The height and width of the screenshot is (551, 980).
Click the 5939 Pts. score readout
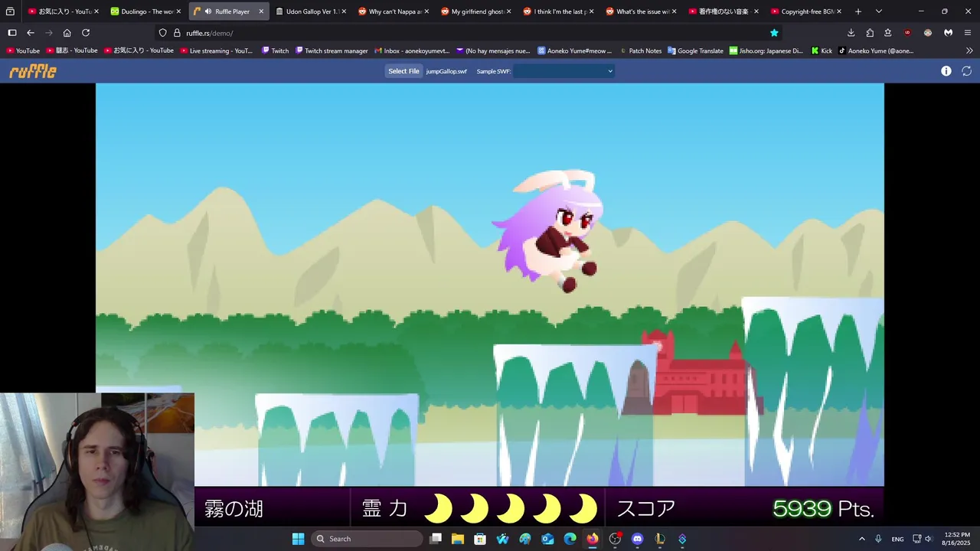pyautogui.click(x=823, y=508)
